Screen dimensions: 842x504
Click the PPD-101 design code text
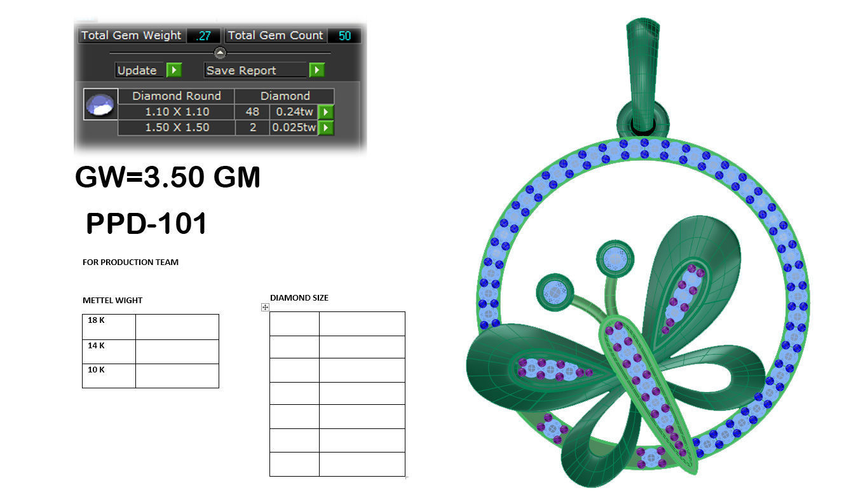pos(146,224)
